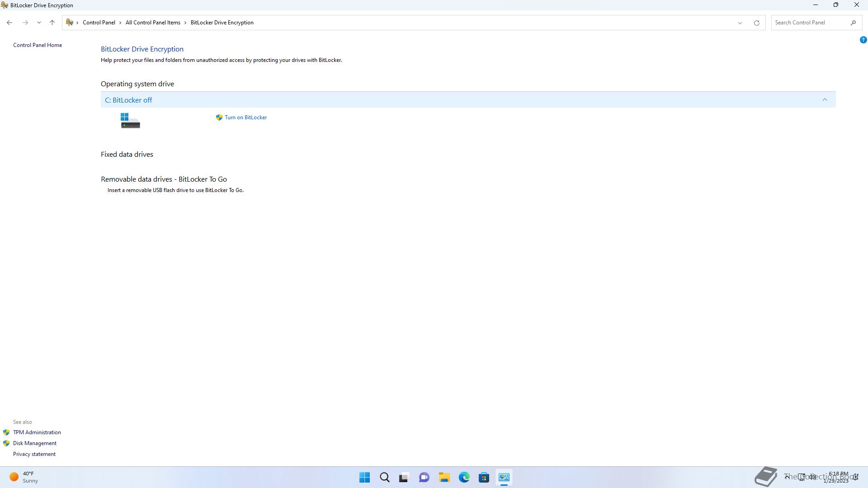Click shield icon next to Disk Management
Viewport: 868px width, 488px height.
(6, 443)
